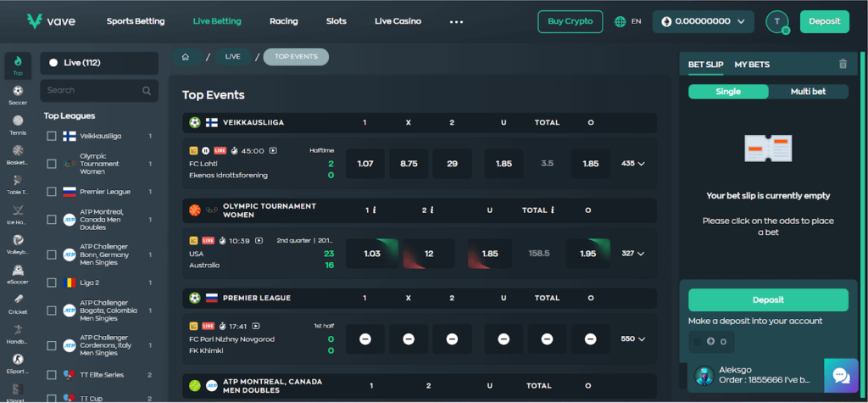
Task: Check Olympic Tournament Women checkbox
Action: pyautogui.click(x=52, y=164)
